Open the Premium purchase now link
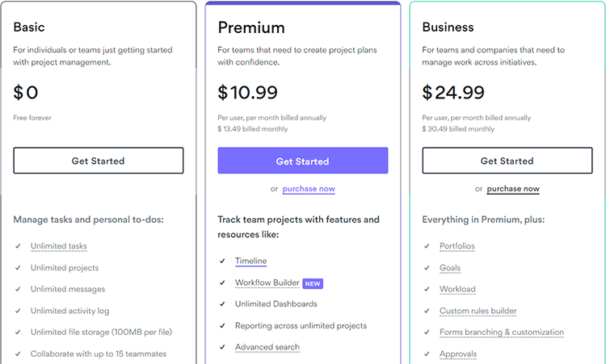The width and height of the screenshot is (606, 364). (309, 189)
